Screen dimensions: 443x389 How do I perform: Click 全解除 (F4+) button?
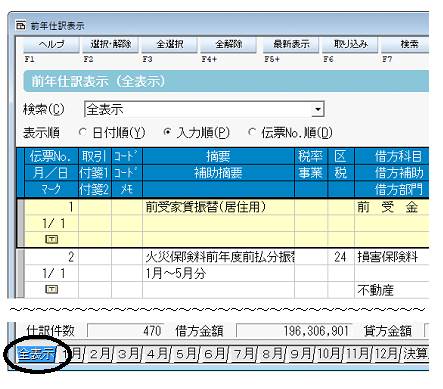coord(228,45)
